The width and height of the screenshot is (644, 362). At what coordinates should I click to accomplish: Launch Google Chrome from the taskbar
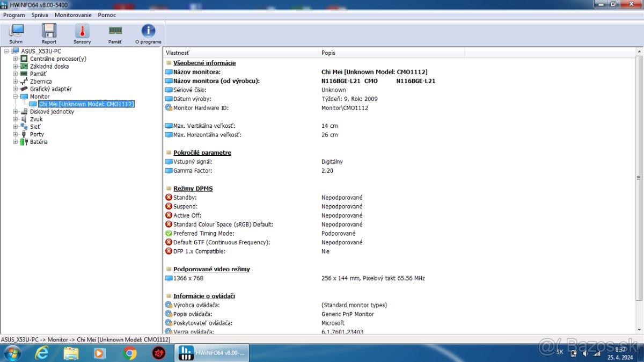tap(129, 353)
